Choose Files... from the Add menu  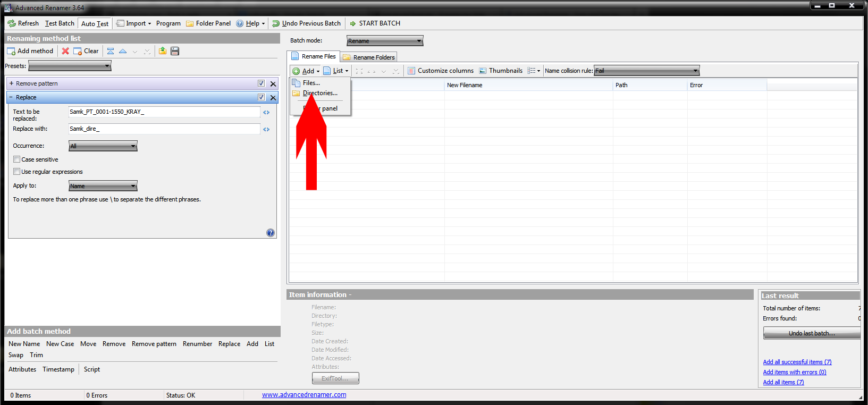click(311, 83)
